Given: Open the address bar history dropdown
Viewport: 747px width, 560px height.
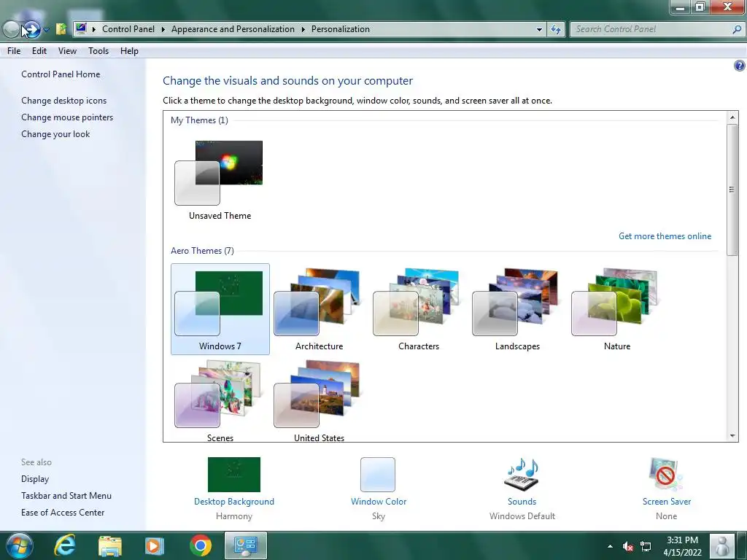Looking at the screenshot, I should (x=539, y=29).
